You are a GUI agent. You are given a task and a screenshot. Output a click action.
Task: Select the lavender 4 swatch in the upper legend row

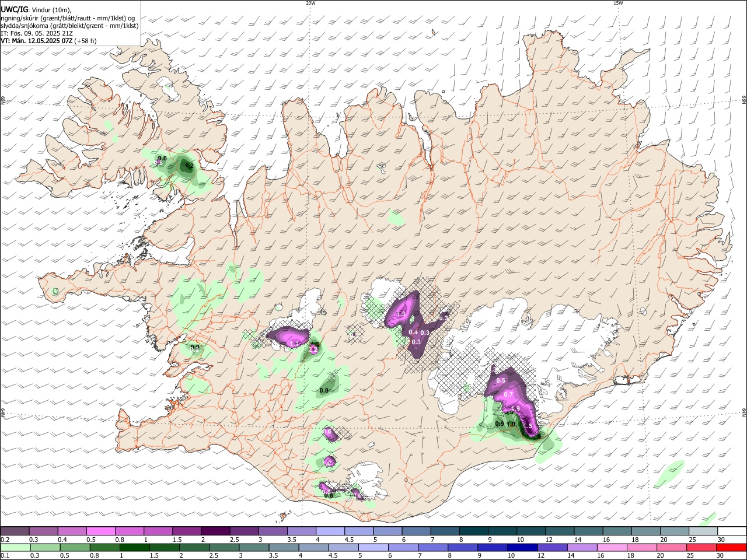tap(330, 531)
